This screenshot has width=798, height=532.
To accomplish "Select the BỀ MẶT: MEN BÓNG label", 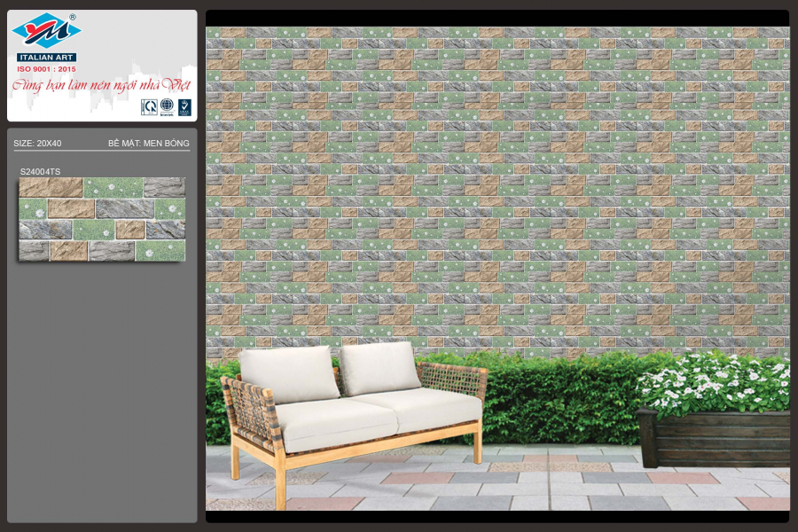I will (148, 143).
